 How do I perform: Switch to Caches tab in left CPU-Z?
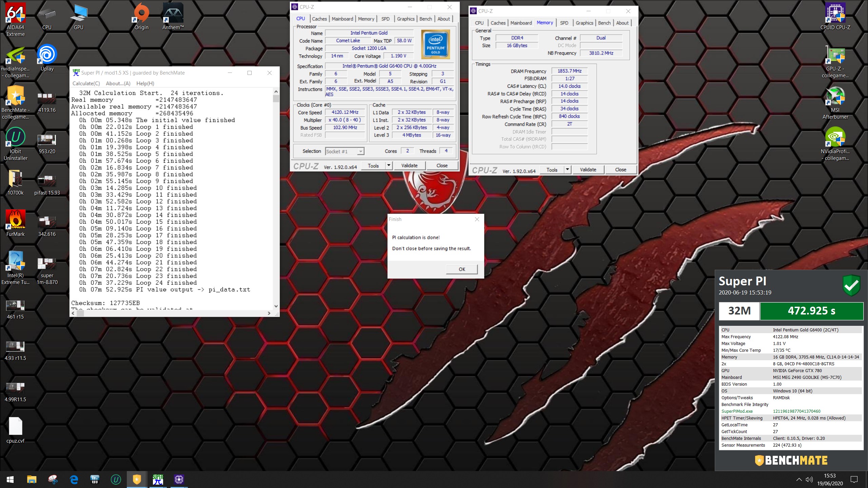point(319,19)
